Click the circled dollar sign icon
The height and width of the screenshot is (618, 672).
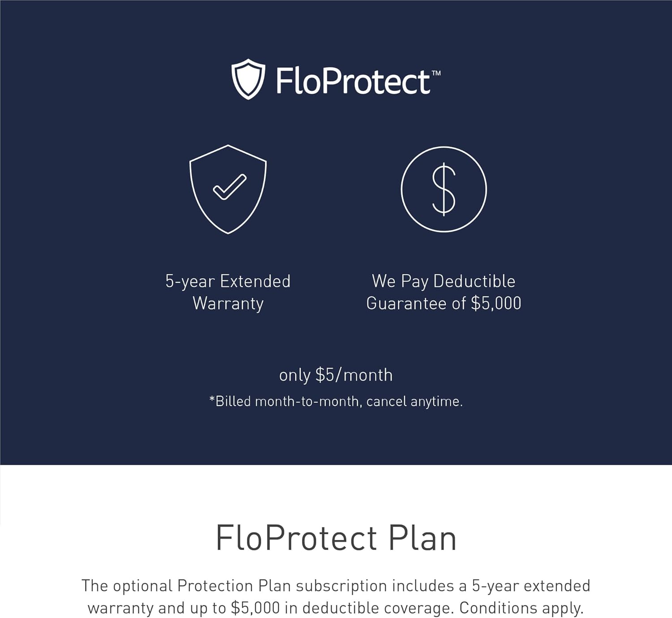(444, 189)
